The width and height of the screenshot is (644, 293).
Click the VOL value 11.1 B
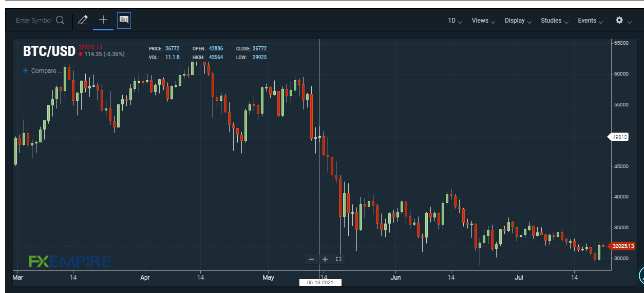click(x=172, y=57)
